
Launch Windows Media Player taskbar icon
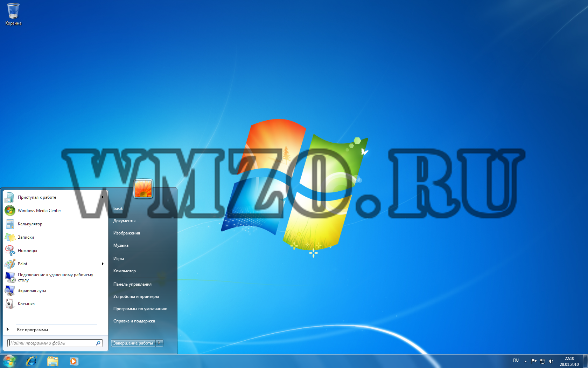(x=73, y=361)
